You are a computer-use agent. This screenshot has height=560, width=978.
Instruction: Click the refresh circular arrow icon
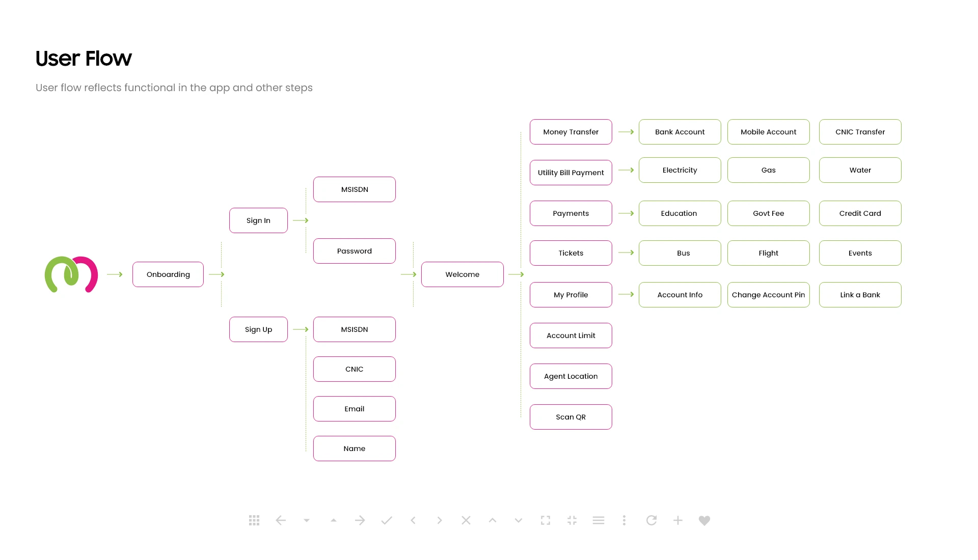click(x=651, y=520)
